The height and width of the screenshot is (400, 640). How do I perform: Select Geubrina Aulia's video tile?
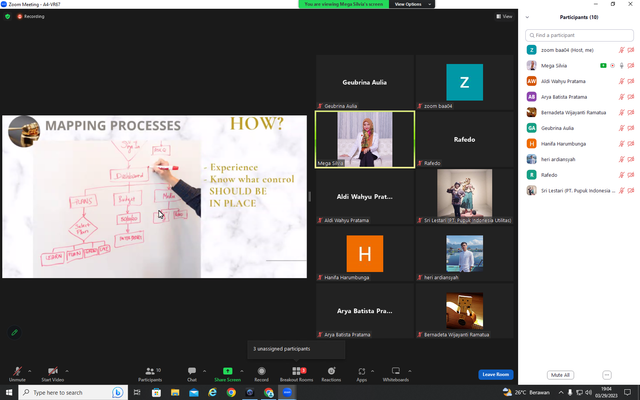[x=365, y=82]
